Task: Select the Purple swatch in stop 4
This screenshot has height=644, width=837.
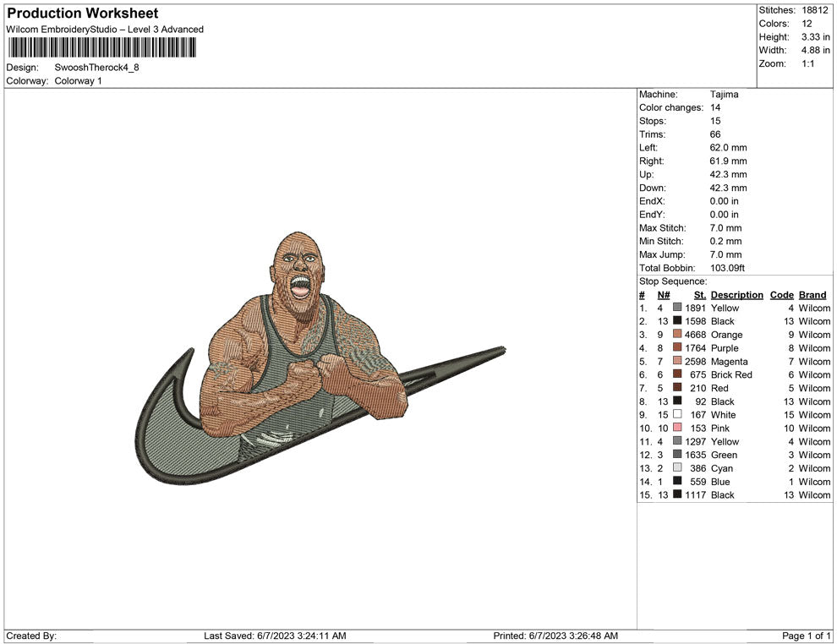Action: [x=677, y=347]
